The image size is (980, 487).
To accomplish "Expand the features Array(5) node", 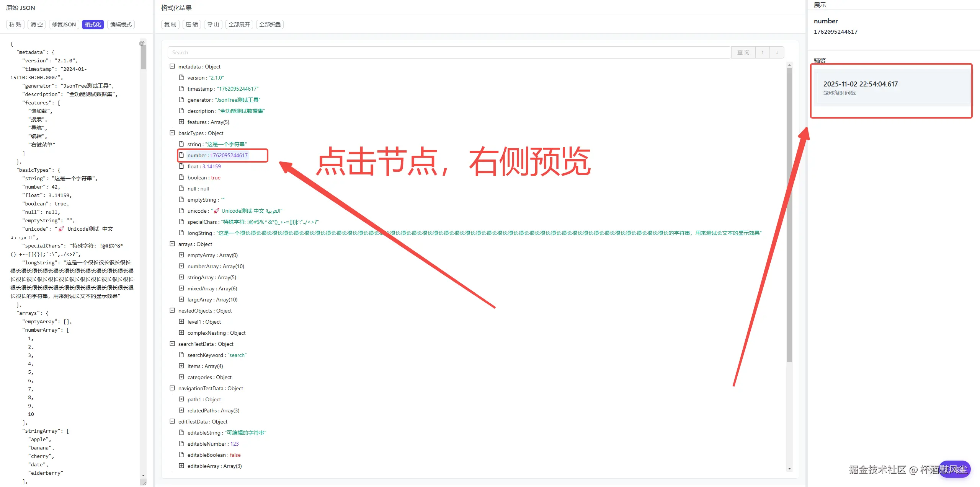I will [181, 122].
